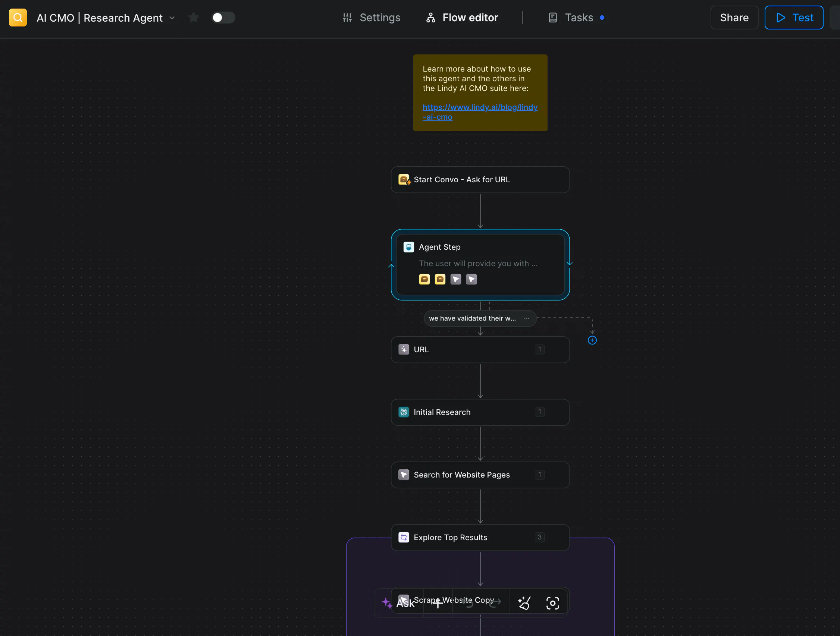Viewport: 840px width, 636px height.
Task: Toggle the agent on/off switch
Action: [x=223, y=18]
